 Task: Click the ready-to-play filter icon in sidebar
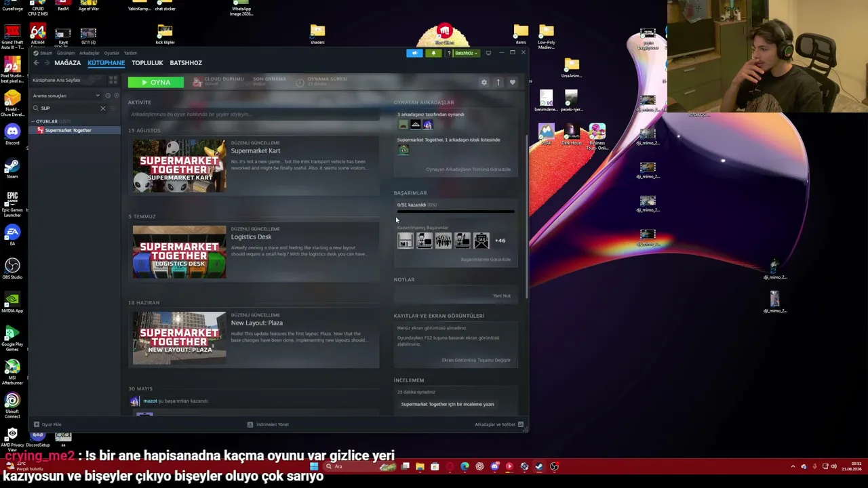tap(115, 96)
